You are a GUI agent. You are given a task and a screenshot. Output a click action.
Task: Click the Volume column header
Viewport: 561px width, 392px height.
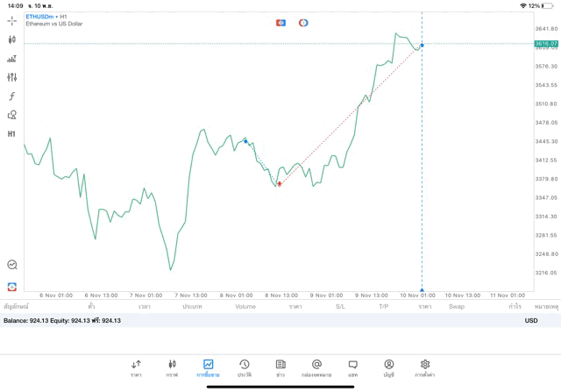[x=246, y=307]
